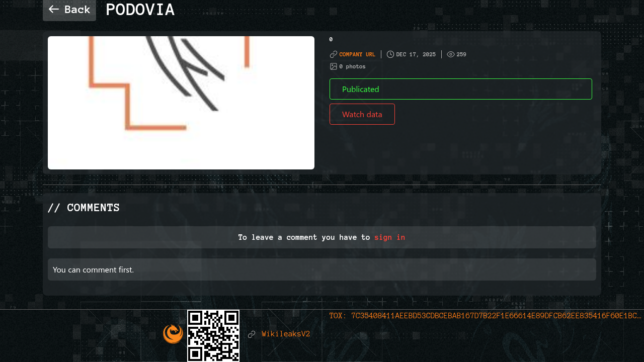The height and width of the screenshot is (362, 644).
Task: Click the eye views icon
Action: [x=451, y=54]
